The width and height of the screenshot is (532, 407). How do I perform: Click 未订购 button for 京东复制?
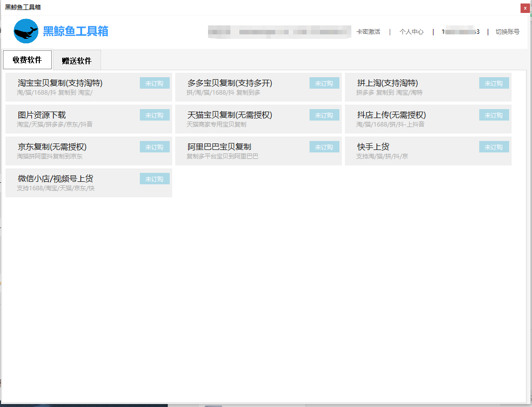tap(154, 147)
